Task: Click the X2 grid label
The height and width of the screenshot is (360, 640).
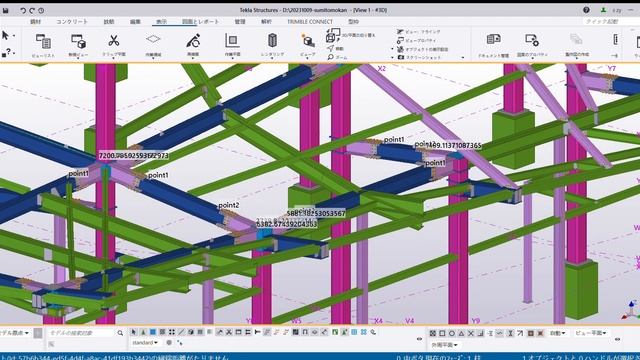Action: tap(381, 69)
